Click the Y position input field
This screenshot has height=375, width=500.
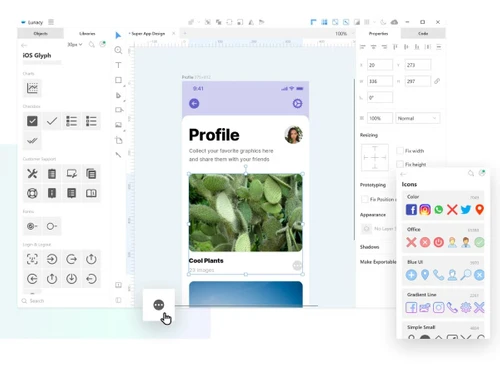418,65
